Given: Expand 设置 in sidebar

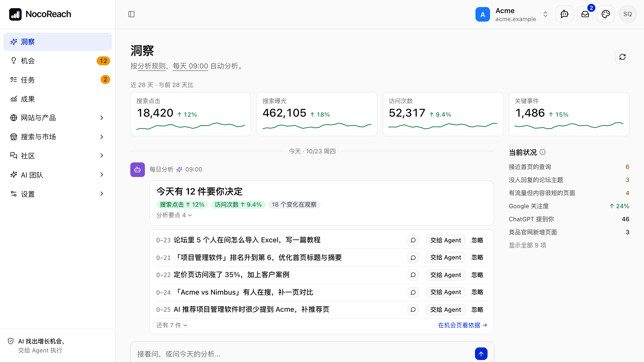Looking at the screenshot, I should click(x=58, y=194).
